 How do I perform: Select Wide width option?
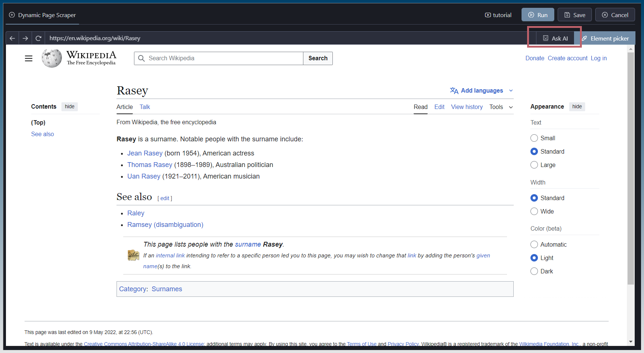point(534,211)
